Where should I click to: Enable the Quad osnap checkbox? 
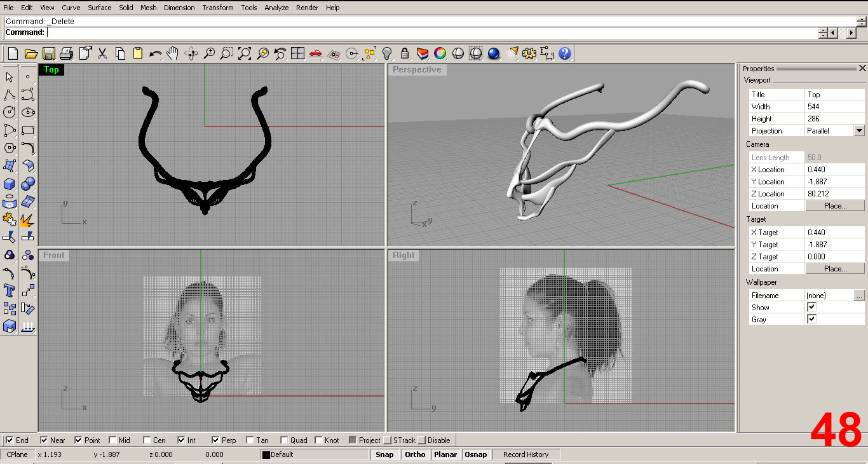(x=284, y=440)
